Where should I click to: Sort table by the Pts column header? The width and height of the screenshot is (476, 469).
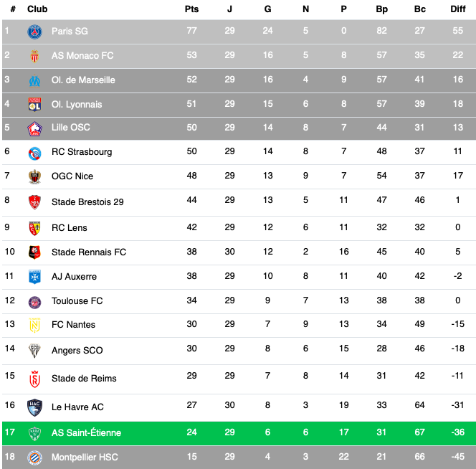(x=191, y=9)
